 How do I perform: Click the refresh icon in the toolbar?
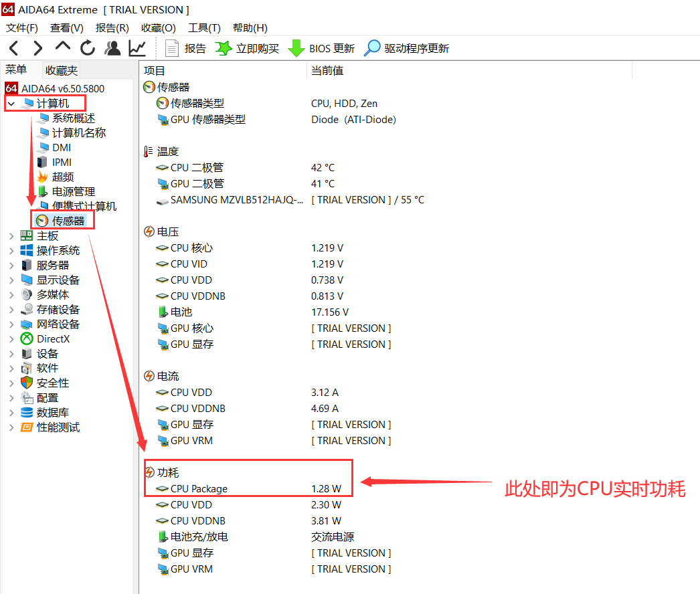(87, 47)
